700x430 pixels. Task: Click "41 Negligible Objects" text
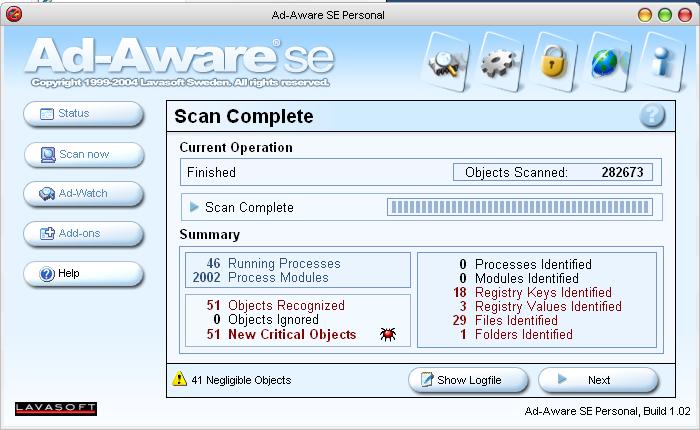pyautogui.click(x=241, y=380)
